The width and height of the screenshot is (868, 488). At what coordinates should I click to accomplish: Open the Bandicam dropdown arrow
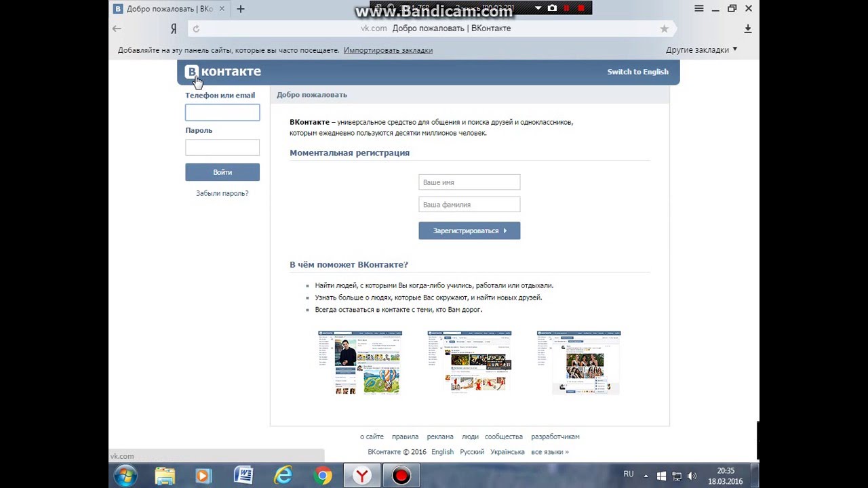point(538,8)
